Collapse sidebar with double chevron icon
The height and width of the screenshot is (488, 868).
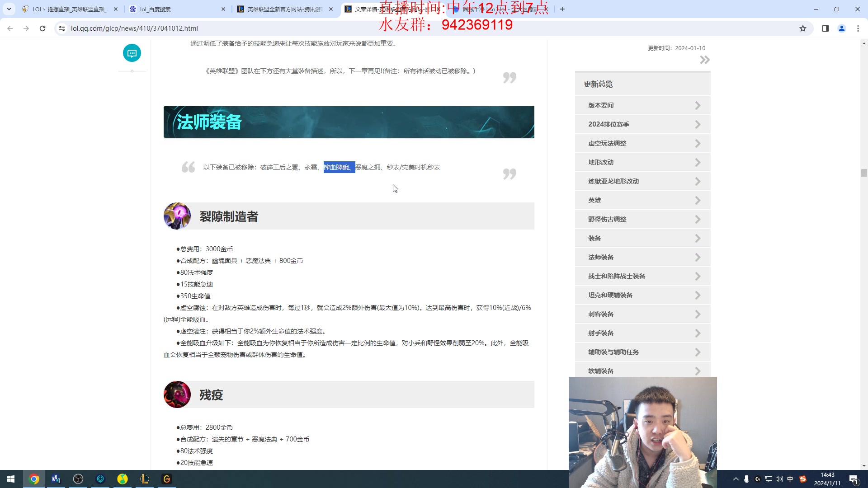(x=704, y=60)
